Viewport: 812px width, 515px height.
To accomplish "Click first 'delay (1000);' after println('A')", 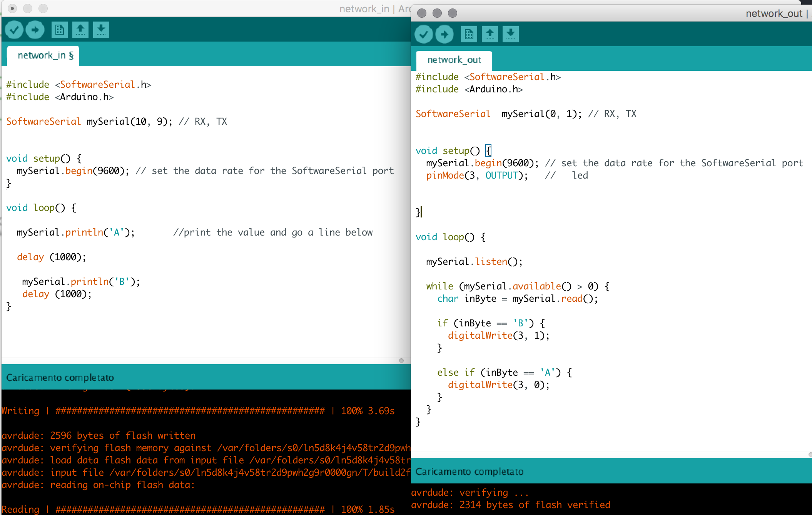I will click(52, 257).
